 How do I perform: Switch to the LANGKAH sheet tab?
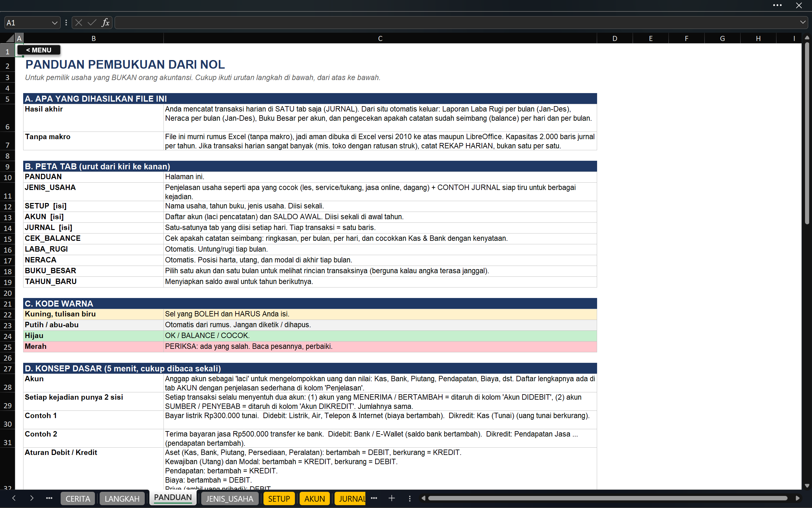coord(122,499)
